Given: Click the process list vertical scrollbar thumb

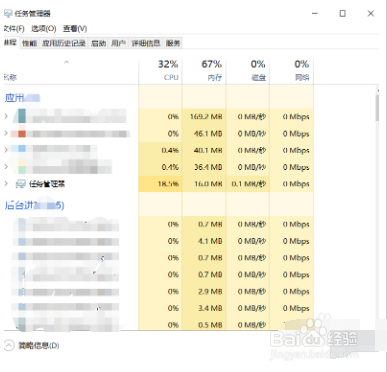Looking at the screenshot, I should (377, 108).
